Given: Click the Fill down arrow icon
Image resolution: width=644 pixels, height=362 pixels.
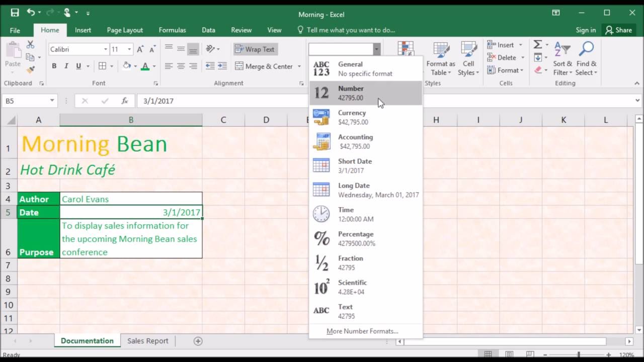Looking at the screenshot, I should pyautogui.click(x=538, y=57).
